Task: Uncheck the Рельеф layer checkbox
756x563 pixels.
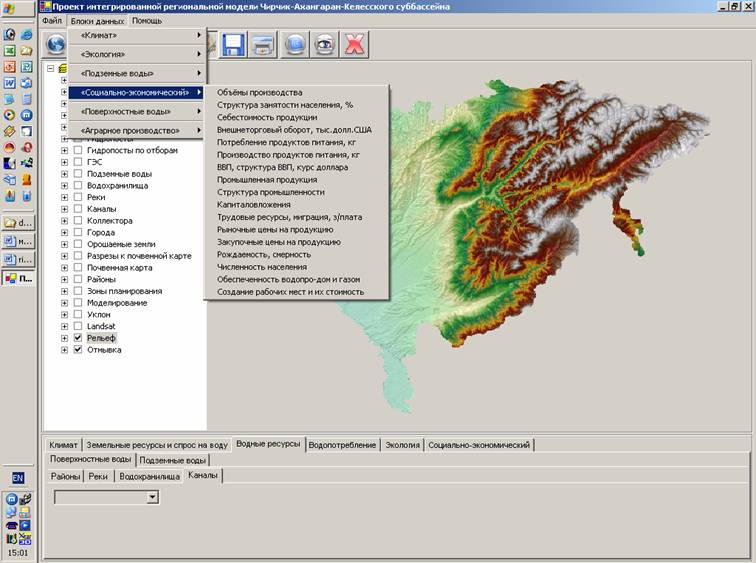Action: coord(78,339)
